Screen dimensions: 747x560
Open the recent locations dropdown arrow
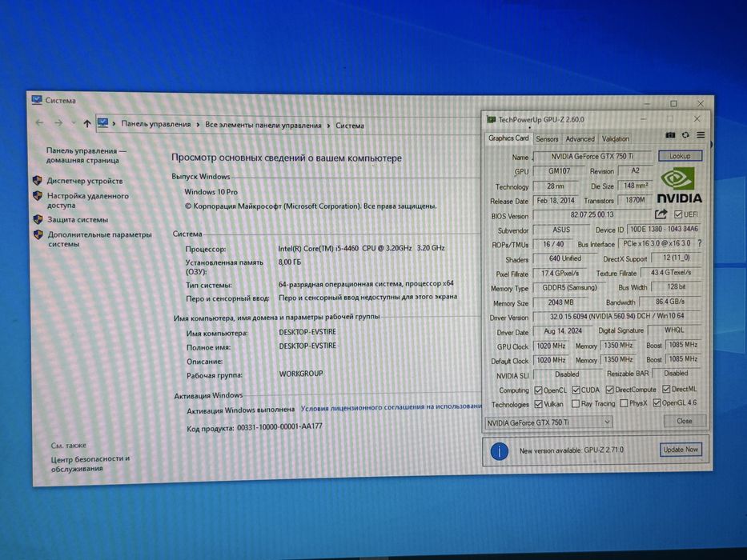tap(73, 123)
